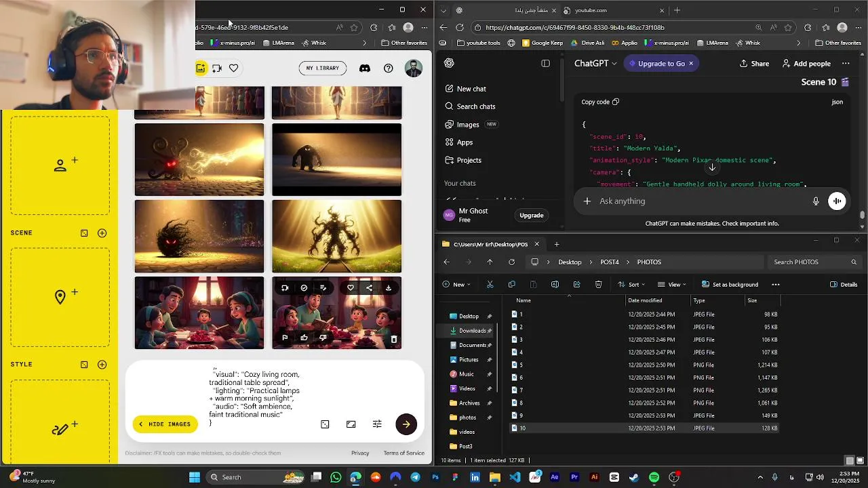
Task: Give thumbs up to hovered image
Action: coord(304,338)
